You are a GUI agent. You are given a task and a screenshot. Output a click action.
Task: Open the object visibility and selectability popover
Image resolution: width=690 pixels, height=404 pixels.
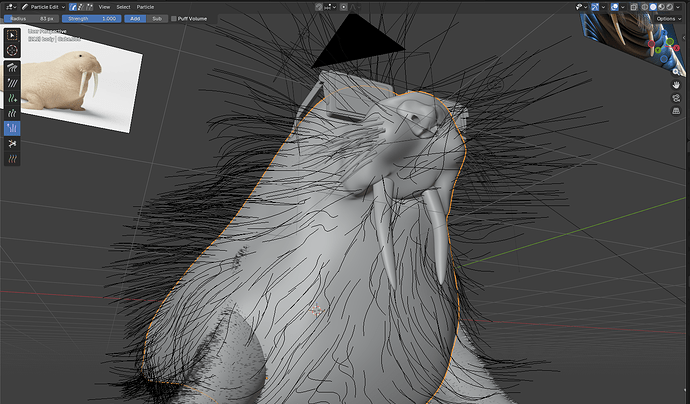582,7
